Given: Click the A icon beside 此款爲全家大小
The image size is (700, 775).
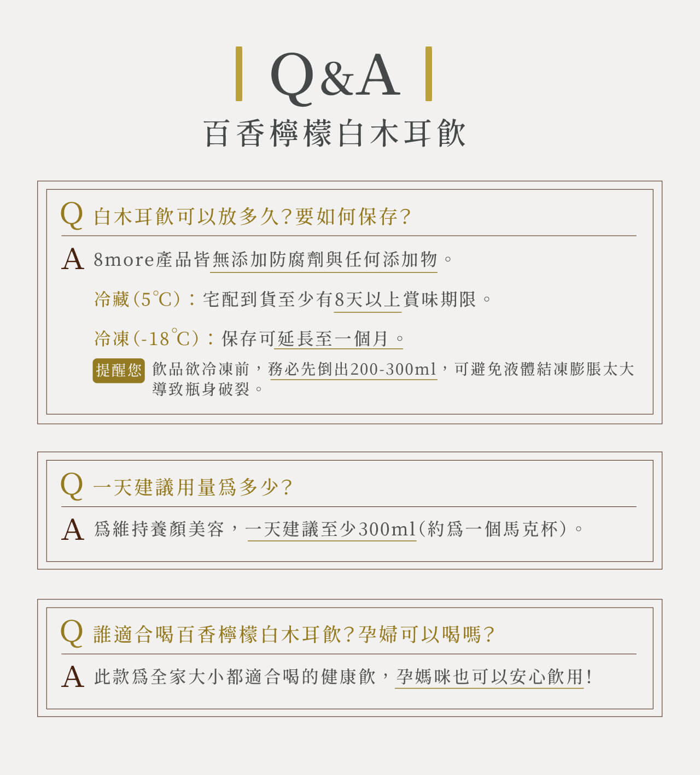Looking at the screenshot, I should coord(73,677).
